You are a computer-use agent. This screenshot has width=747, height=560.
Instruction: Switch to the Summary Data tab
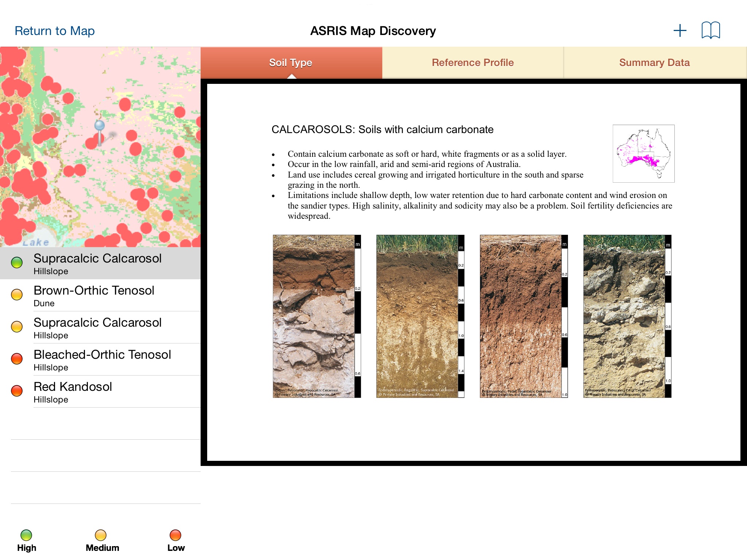[654, 62]
